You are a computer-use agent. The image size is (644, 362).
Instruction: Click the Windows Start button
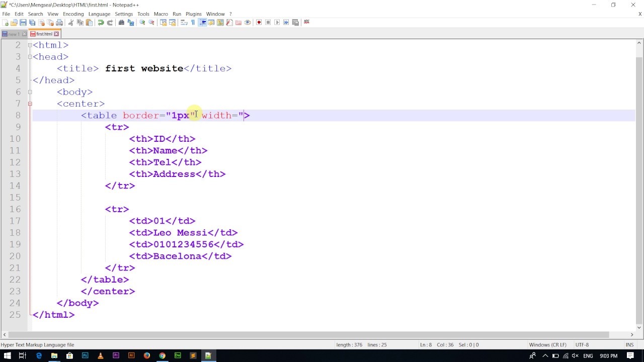tap(8, 355)
